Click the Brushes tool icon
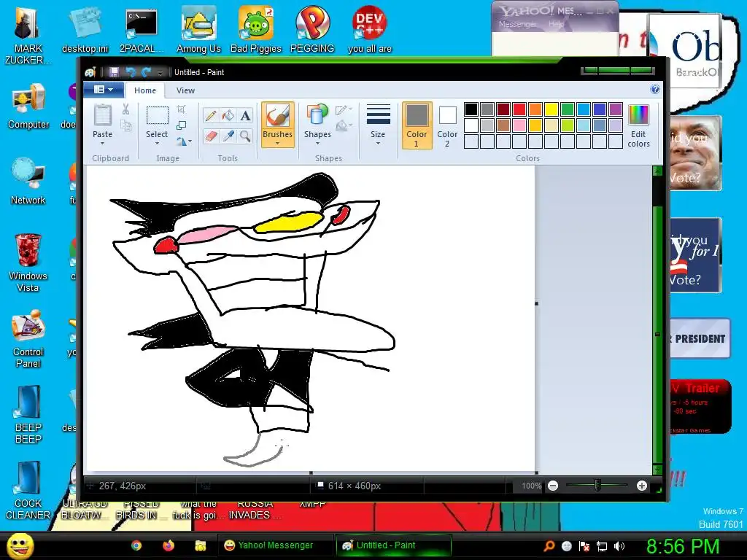The width and height of the screenshot is (747, 560). [277, 116]
